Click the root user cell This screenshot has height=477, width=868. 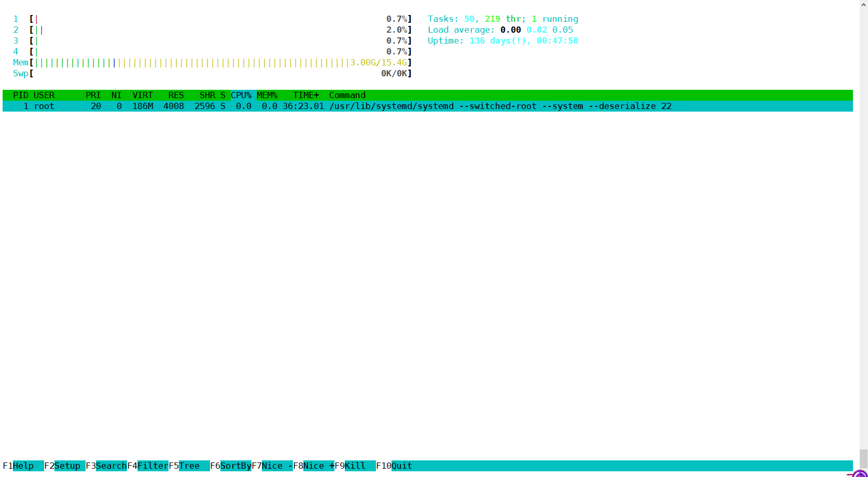coord(44,106)
